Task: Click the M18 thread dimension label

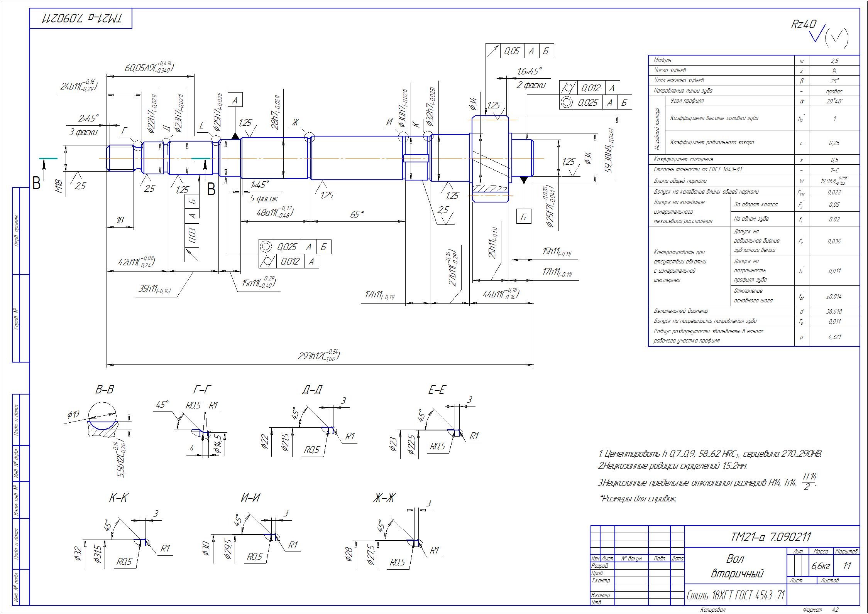Action: 59,186
